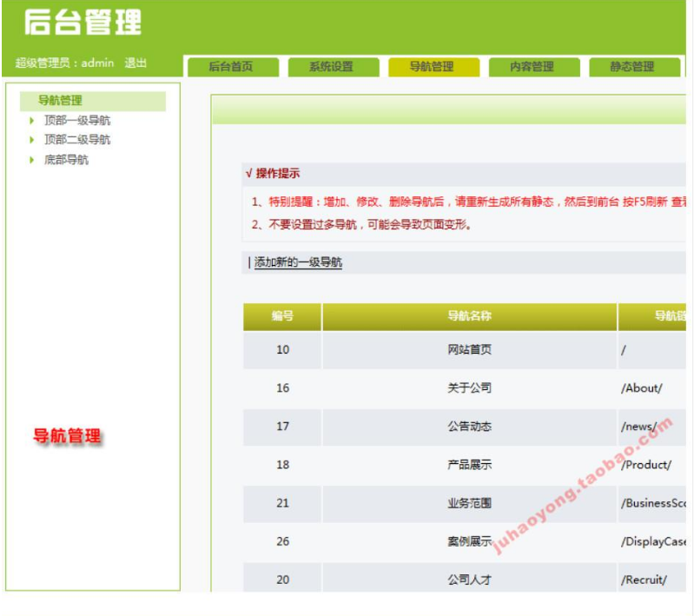Screen dimensions: 694x616
Task: Open 顶部二级导航 in the sidebar
Action: [x=77, y=140]
